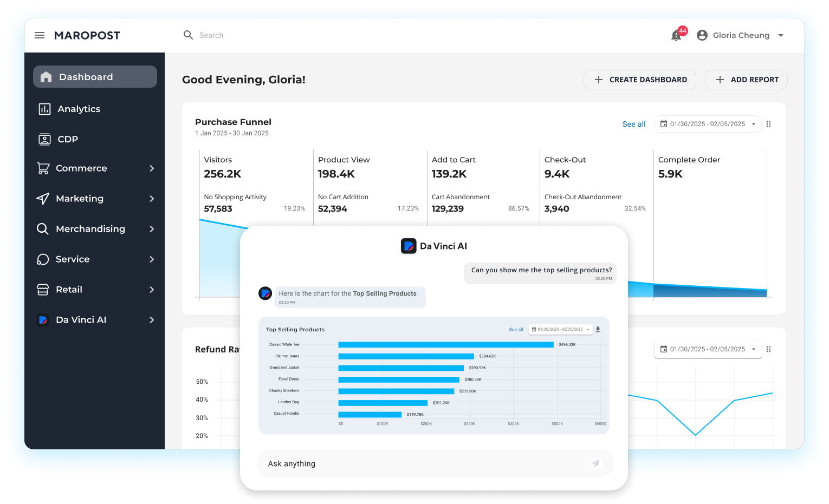
Task: Click the CDP profile icon in sidebar
Action: (44, 139)
